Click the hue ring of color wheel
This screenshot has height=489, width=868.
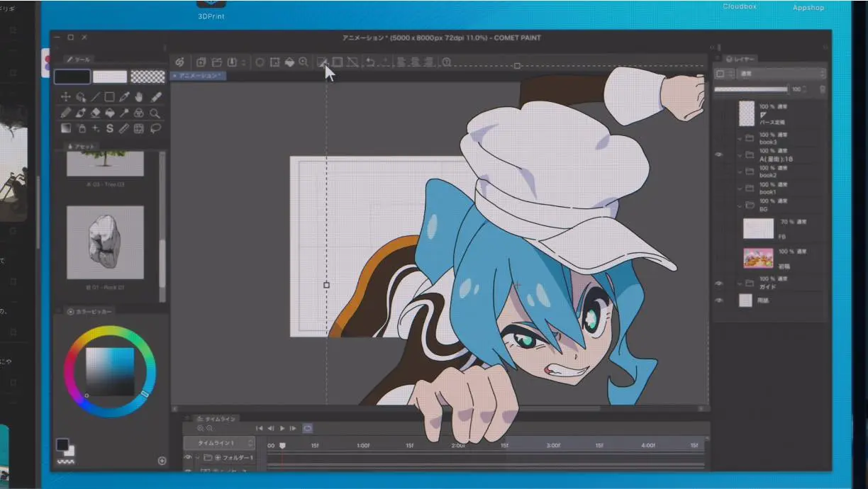(110, 330)
